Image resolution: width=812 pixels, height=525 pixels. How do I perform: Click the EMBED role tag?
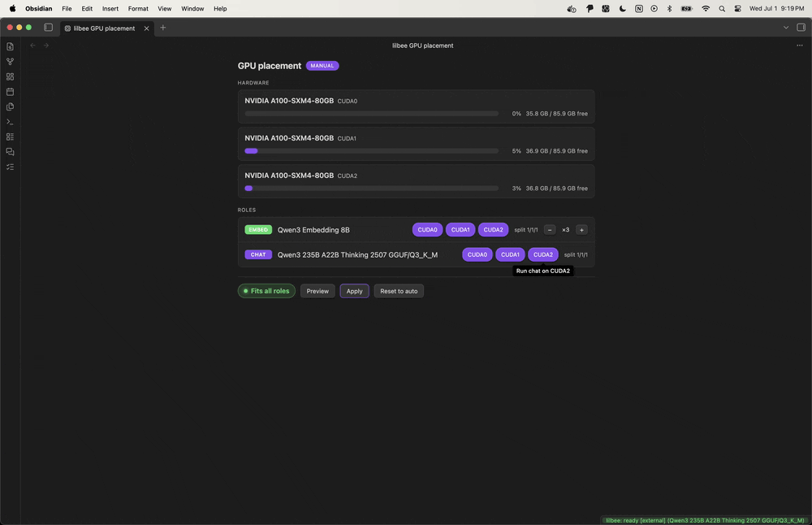pos(258,230)
